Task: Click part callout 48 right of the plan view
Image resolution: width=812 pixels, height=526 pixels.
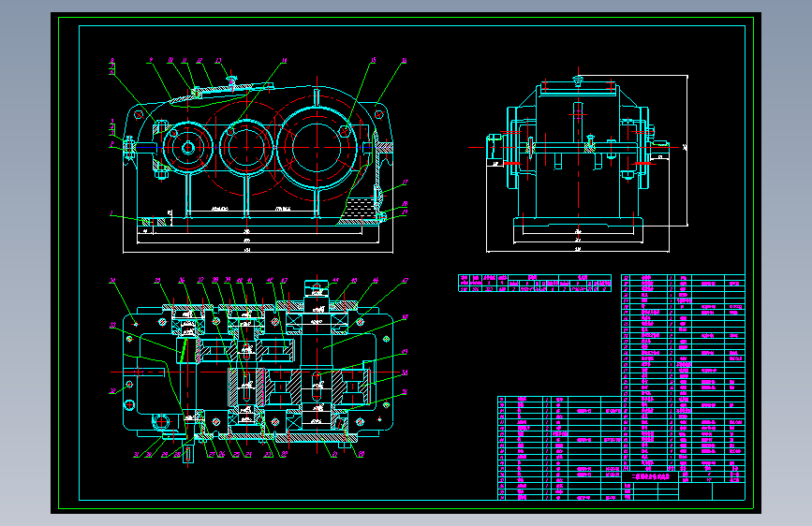Action: (x=405, y=317)
